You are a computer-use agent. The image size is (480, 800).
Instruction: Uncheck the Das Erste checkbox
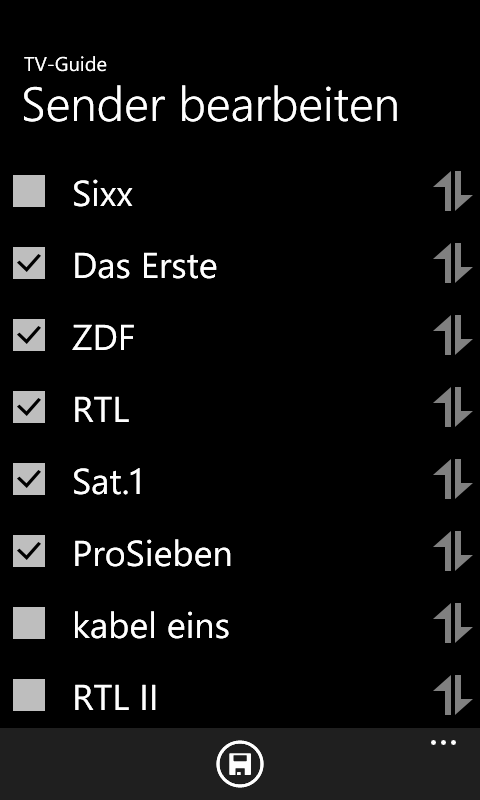point(29,263)
